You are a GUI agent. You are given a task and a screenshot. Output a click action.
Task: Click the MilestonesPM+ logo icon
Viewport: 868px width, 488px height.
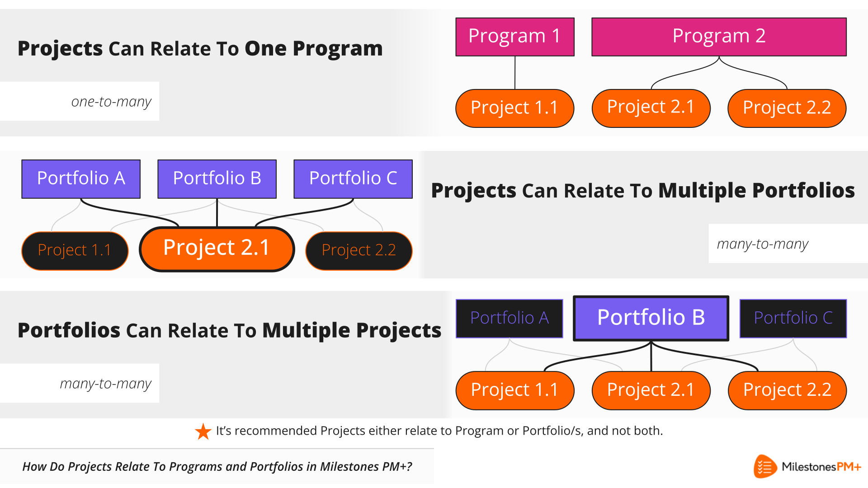pos(765,466)
